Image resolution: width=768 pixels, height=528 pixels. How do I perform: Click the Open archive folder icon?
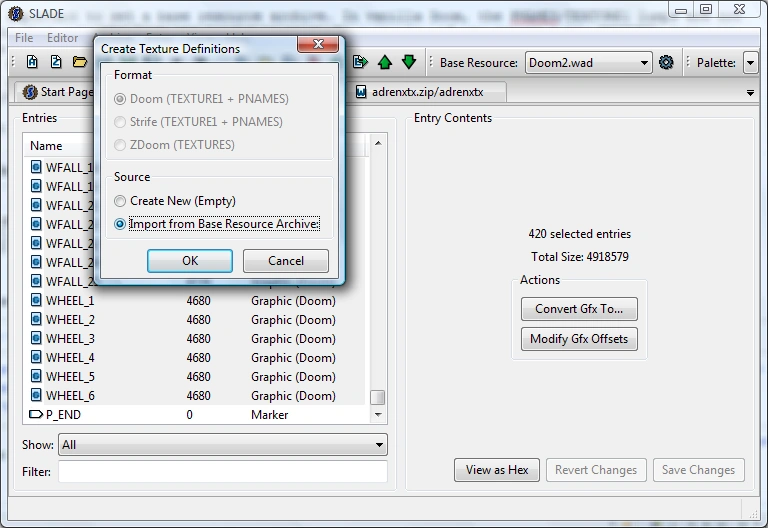pos(80,62)
